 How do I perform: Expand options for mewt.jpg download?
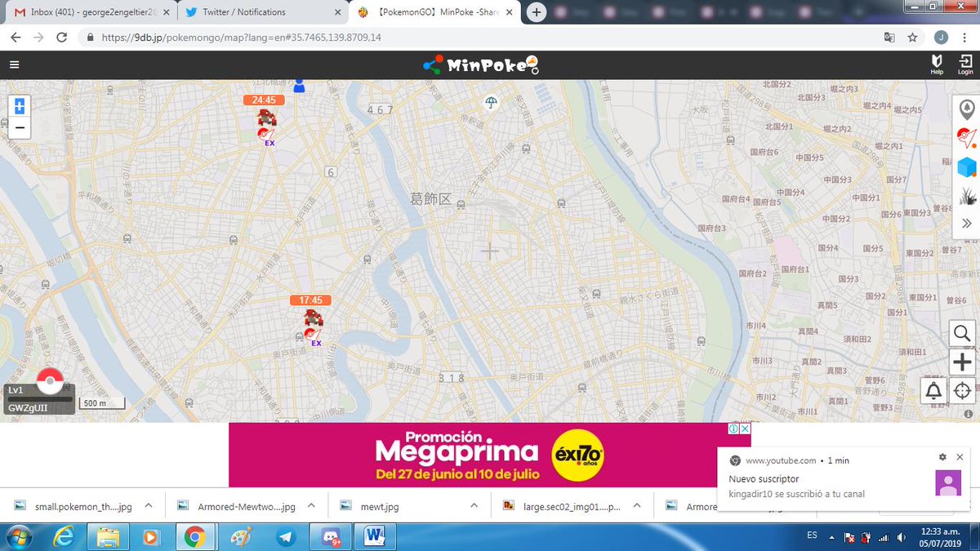(x=474, y=506)
